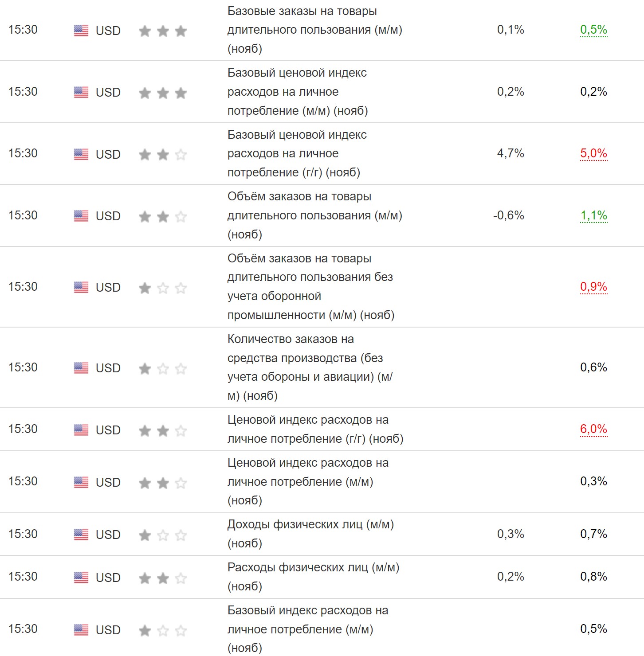Click the star rating for Расходы физических лиц
Screen dimensions: 644x656
point(162,578)
